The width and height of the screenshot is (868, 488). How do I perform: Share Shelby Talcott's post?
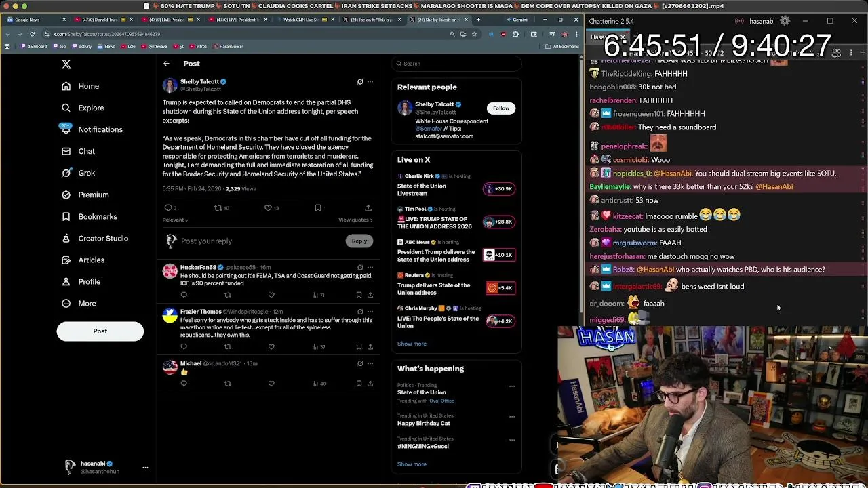point(368,208)
